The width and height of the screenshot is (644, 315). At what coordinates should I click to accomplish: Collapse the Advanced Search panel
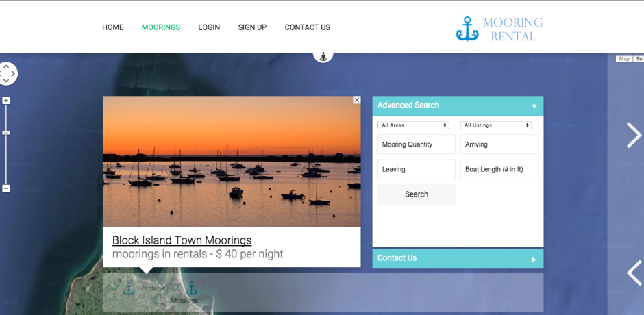[534, 106]
